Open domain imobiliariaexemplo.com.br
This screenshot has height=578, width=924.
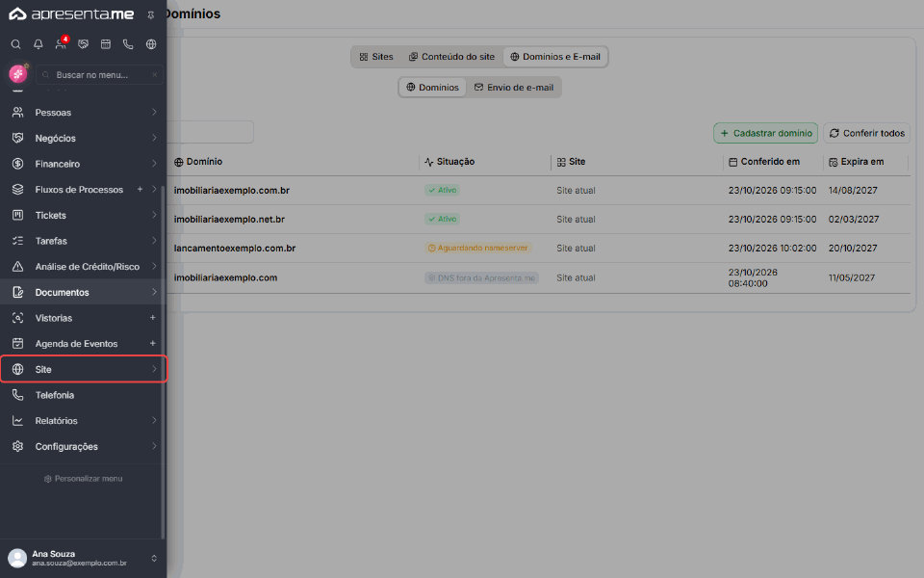pyautogui.click(x=232, y=191)
